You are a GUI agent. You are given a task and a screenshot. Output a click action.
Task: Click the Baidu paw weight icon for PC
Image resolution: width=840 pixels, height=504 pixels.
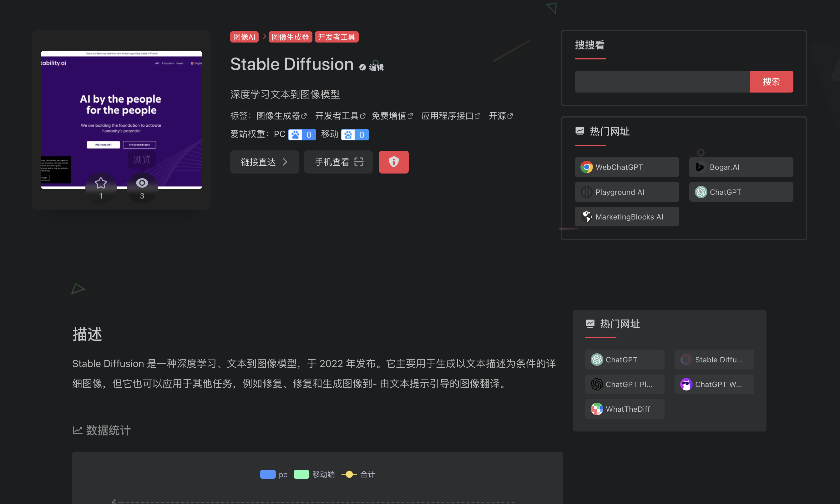tap(295, 134)
